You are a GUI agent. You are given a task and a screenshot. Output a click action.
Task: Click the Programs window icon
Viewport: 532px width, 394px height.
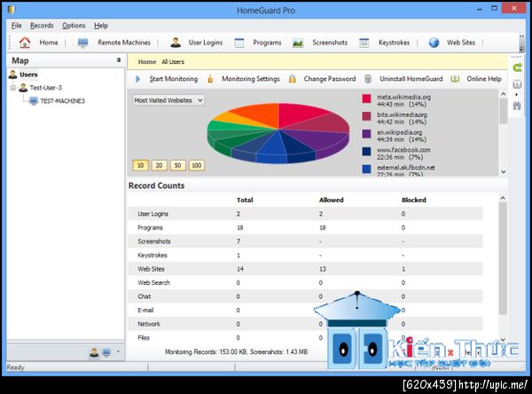[x=239, y=43]
